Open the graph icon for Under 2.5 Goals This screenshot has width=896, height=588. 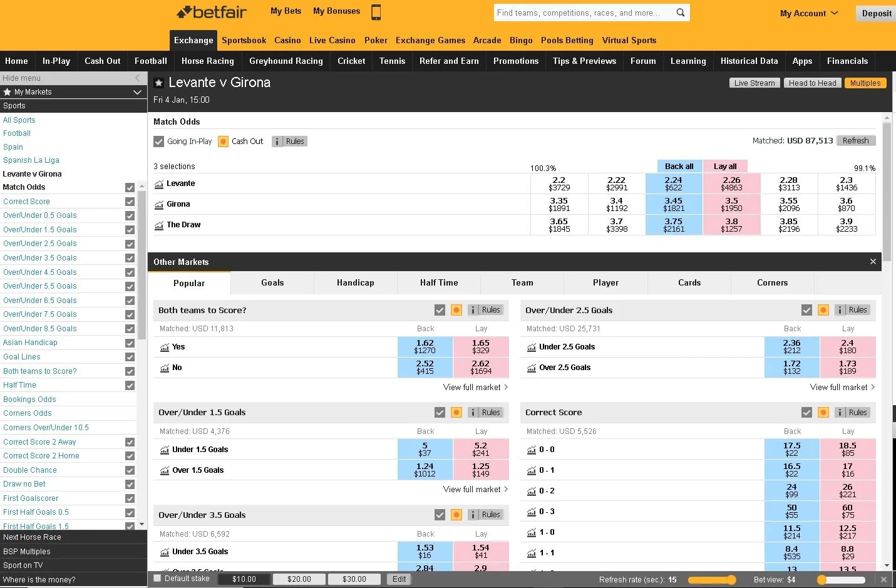coord(532,348)
